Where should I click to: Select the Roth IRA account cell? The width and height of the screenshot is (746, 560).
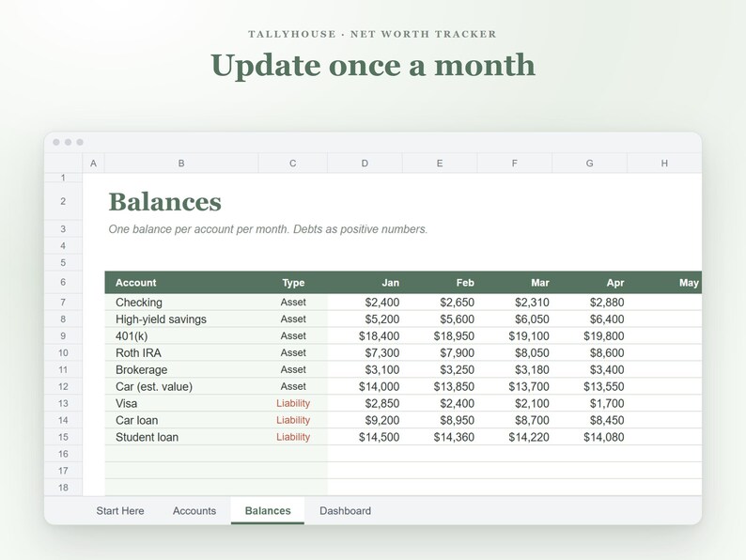(x=181, y=353)
